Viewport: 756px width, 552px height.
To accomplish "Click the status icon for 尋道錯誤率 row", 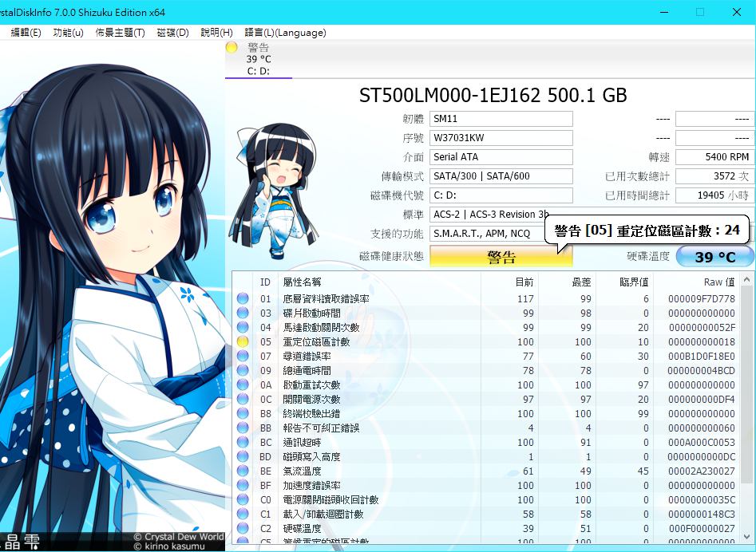I will pyautogui.click(x=243, y=356).
